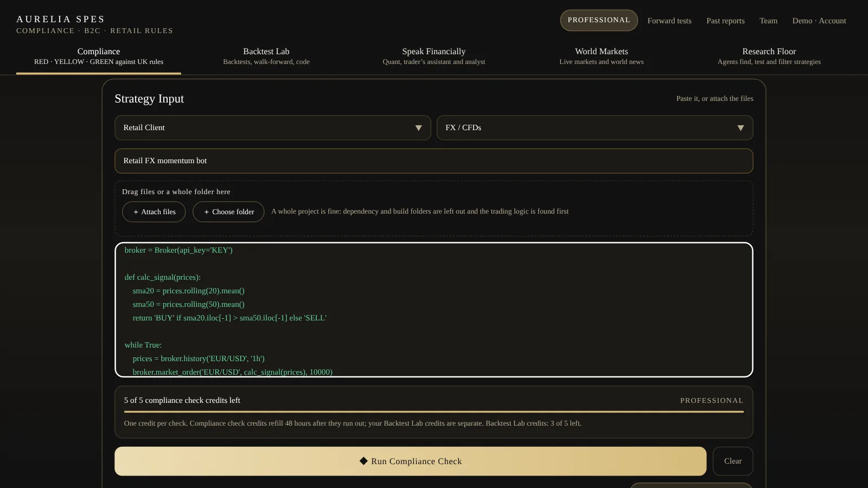Go to the World Markets tab

[x=602, y=56]
